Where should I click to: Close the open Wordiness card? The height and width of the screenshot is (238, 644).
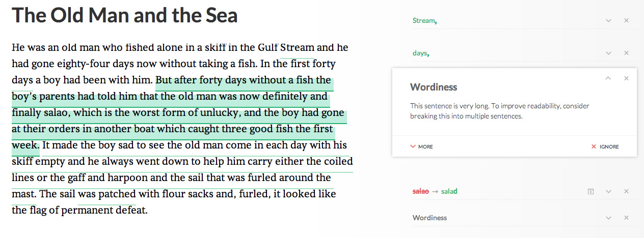(626, 78)
